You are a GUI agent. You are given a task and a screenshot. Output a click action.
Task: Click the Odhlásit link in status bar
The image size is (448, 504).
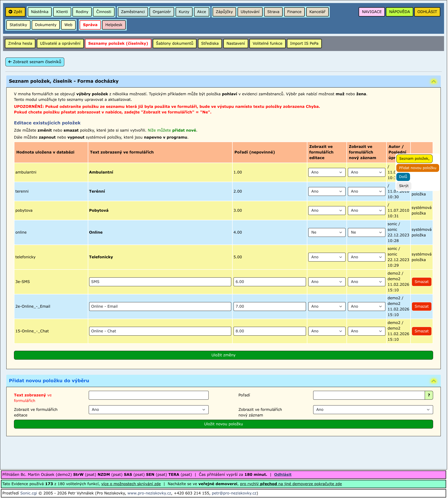[283, 475]
